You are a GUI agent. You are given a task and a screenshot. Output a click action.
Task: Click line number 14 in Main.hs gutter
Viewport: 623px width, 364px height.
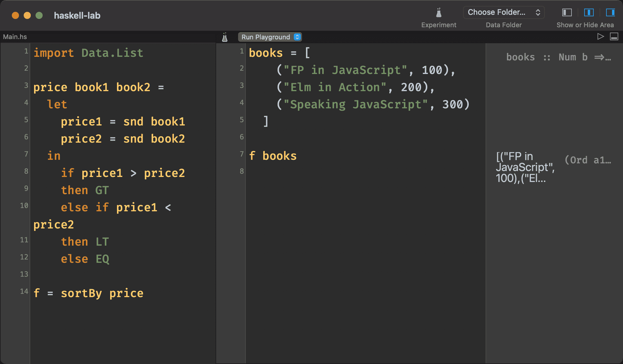pyautogui.click(x=24, y=291)
